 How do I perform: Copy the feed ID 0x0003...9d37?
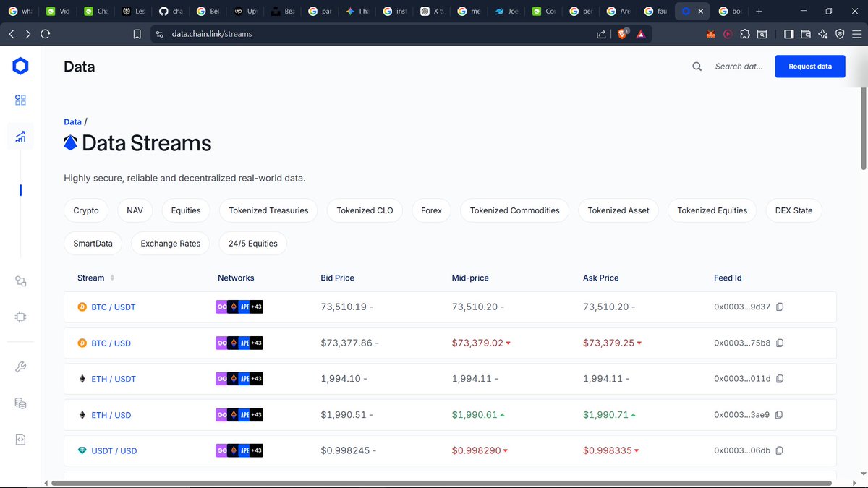point(780,307)
